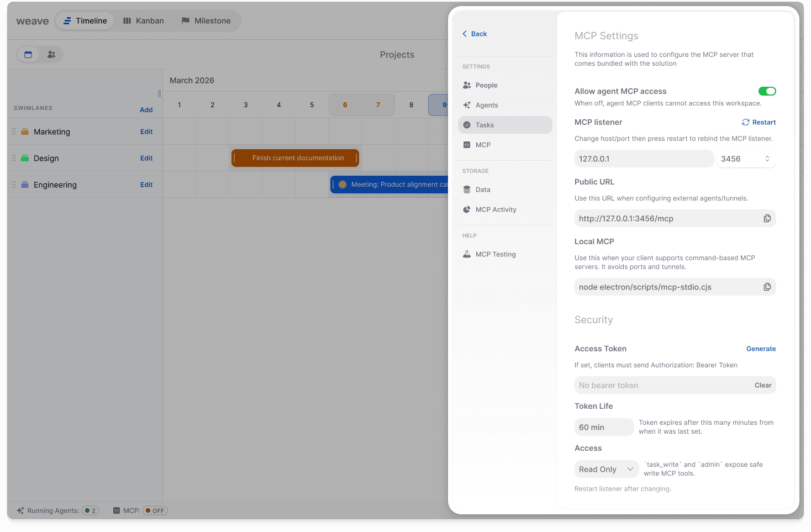Open MCP Activity page
Viewport: 811px width, 532px height.
[x=505, y=209]
